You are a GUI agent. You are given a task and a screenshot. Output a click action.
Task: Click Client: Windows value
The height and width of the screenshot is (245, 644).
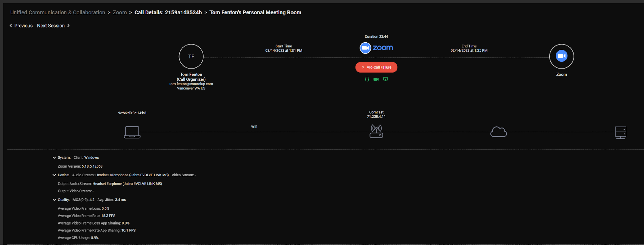(x=91, y=158)
